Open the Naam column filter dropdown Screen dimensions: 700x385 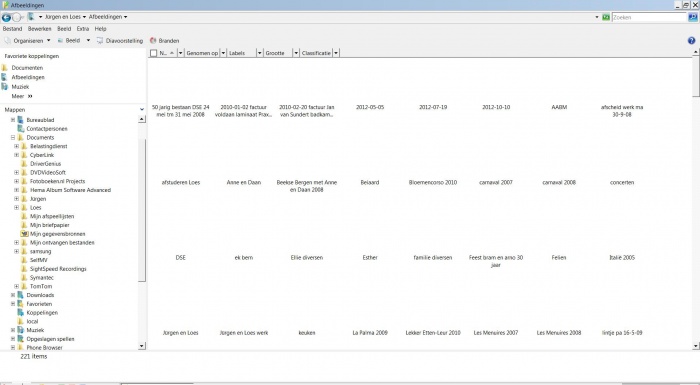point(180,53)
